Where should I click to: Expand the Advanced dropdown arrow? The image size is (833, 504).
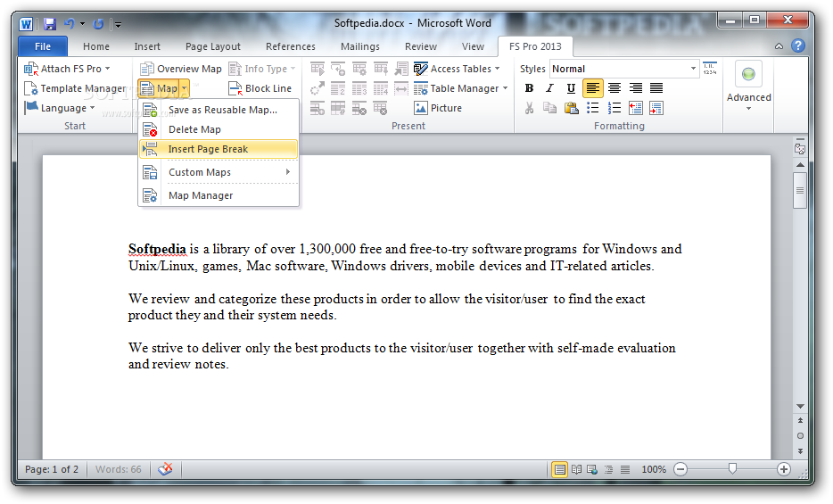click(748, 109)
